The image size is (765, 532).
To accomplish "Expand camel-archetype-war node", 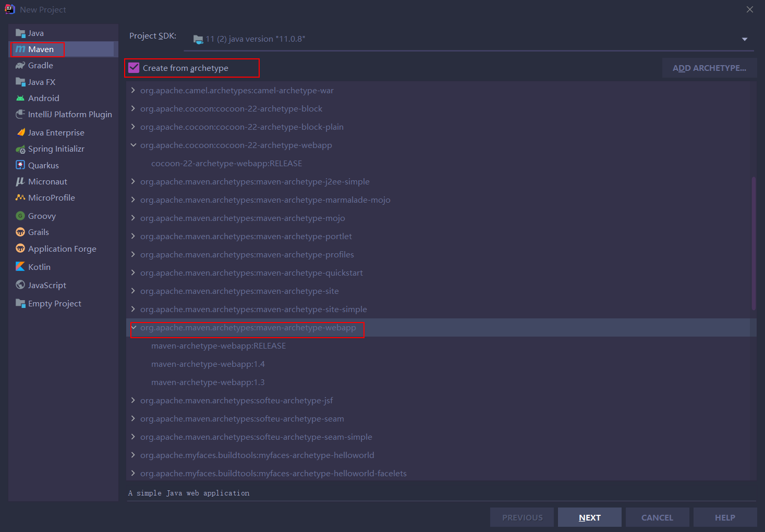I will [x=133, y=90].
